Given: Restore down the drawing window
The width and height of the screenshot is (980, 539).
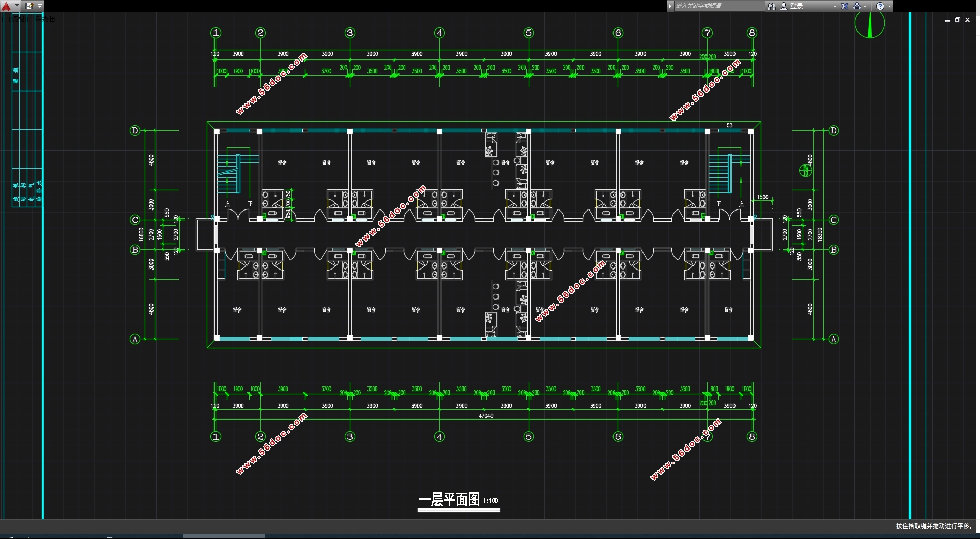Looking at the screenshot, I should (957, 20).
